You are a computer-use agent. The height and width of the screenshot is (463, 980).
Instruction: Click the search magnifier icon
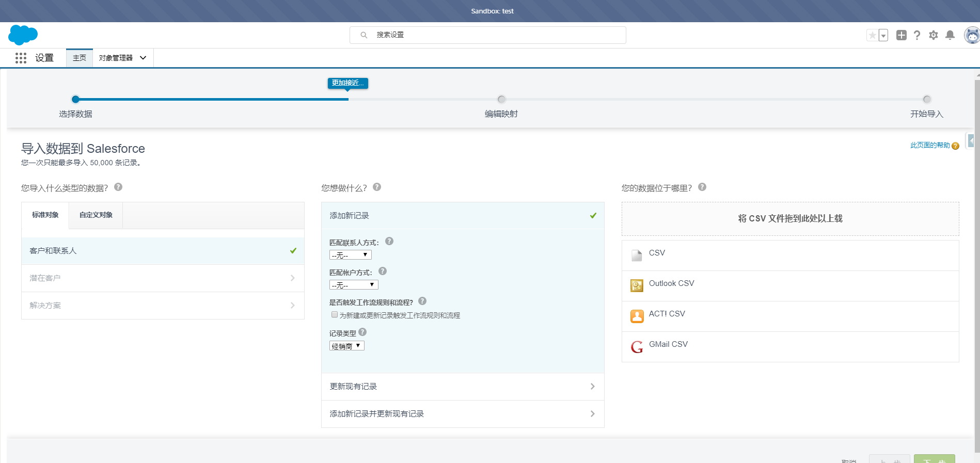(364, 35)
